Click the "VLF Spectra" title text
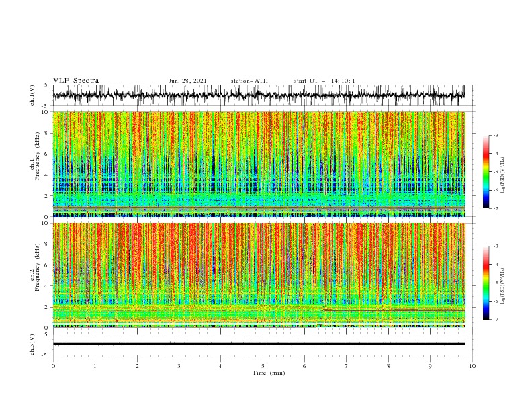 coord(76,81)
